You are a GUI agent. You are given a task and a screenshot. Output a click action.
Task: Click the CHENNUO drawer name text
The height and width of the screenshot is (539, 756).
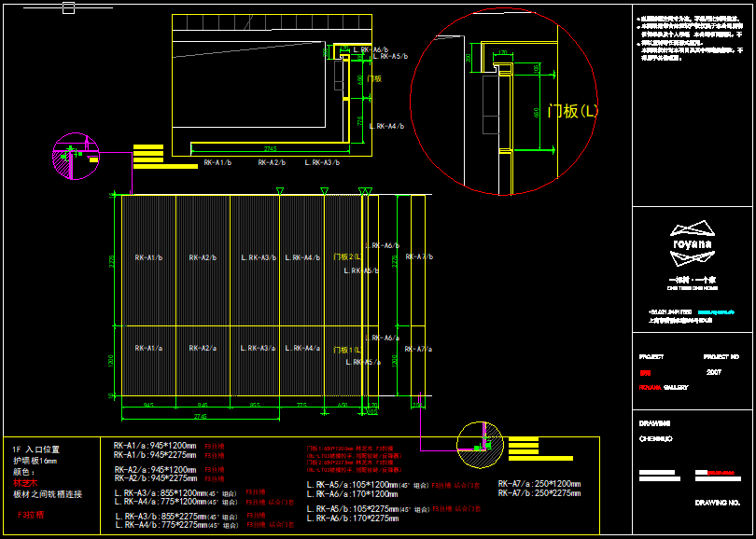655,437
